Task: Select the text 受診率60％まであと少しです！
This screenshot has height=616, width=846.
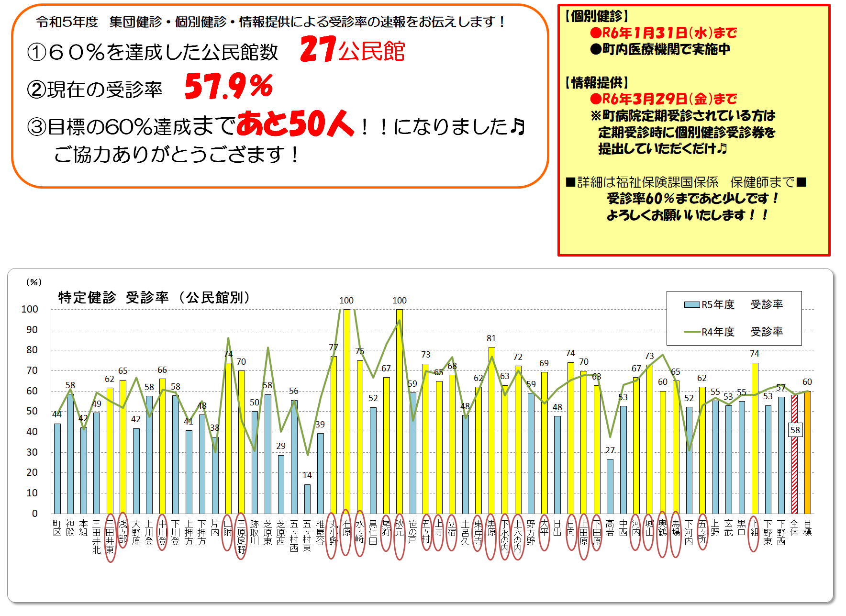Action: (693, 198)
